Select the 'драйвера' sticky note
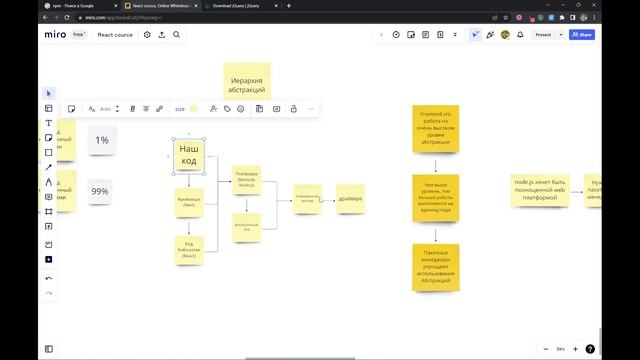Viewport: 640px width, 360px height. coord(350,199)
